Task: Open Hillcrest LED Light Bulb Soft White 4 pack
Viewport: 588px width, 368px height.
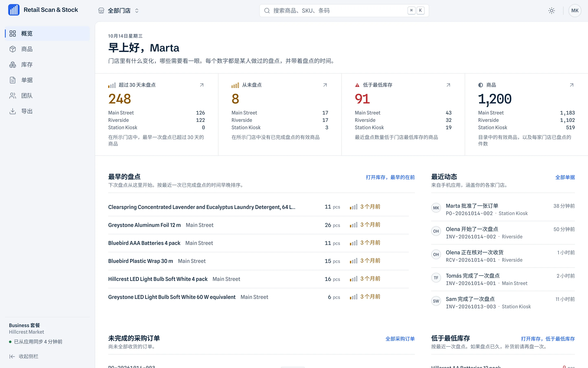Action: 258,279
